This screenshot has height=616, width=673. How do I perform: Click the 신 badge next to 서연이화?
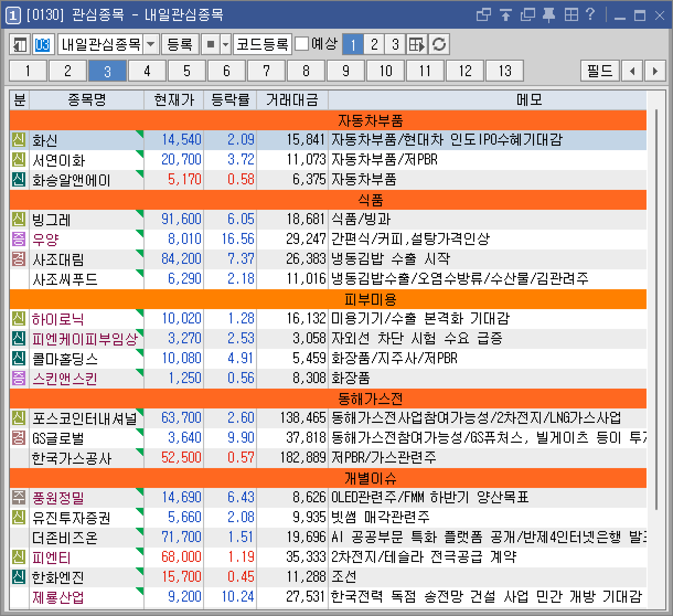point(19,160)
